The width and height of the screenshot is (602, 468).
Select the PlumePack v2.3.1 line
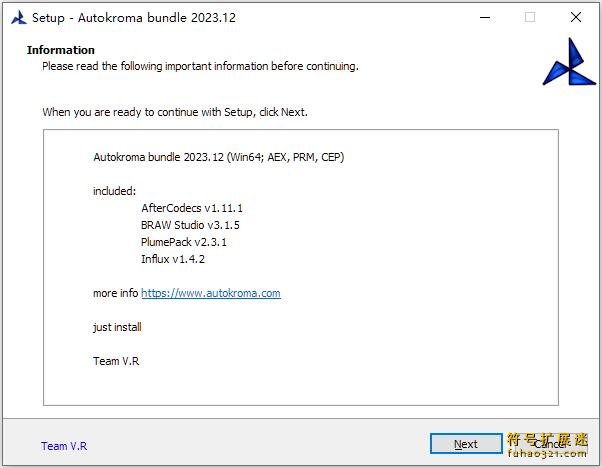click(184, 242)
